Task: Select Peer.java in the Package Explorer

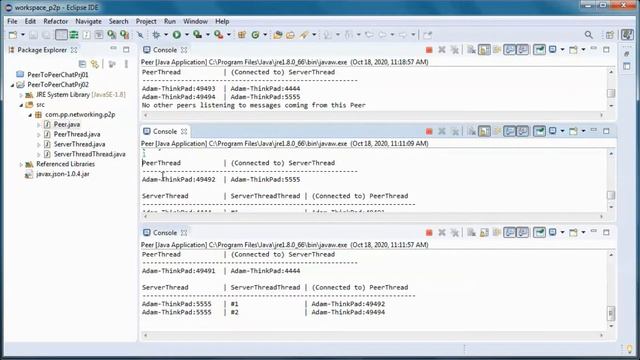Action: point(67,124)
